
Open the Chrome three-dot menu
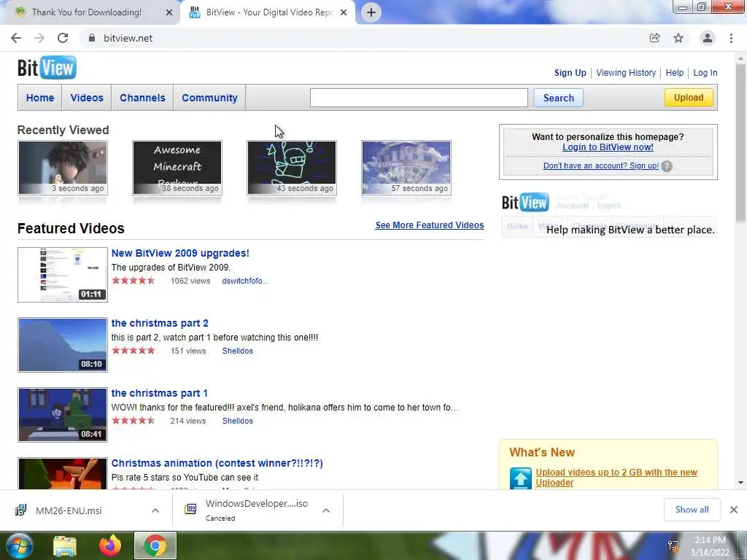coord(731,38)
